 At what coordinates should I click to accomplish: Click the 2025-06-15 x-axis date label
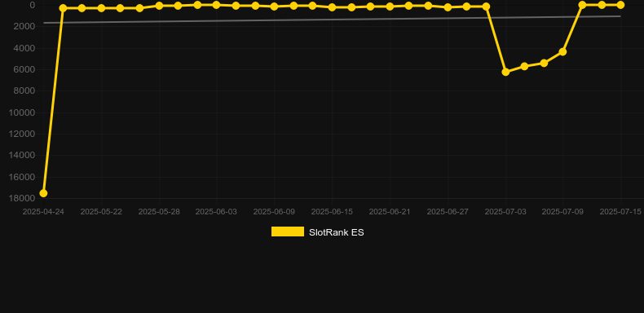click(x=332, y=212)
